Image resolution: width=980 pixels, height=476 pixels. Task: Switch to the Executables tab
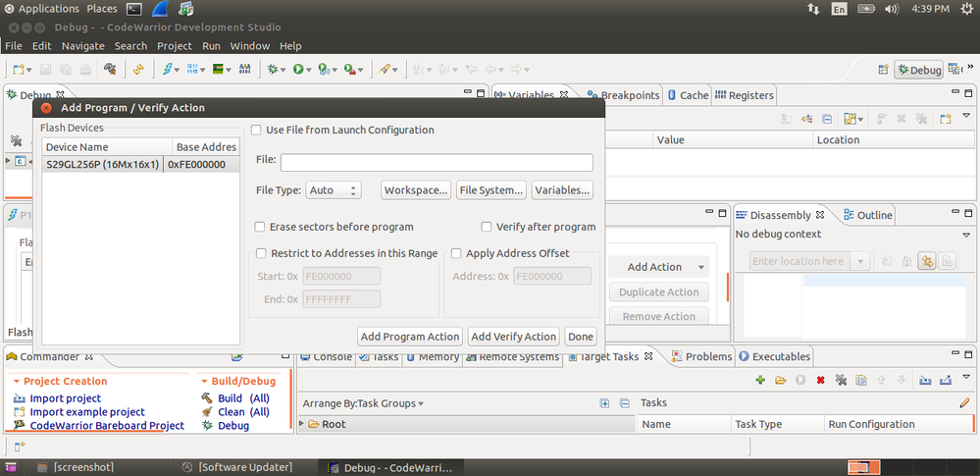tap(775, 356)
